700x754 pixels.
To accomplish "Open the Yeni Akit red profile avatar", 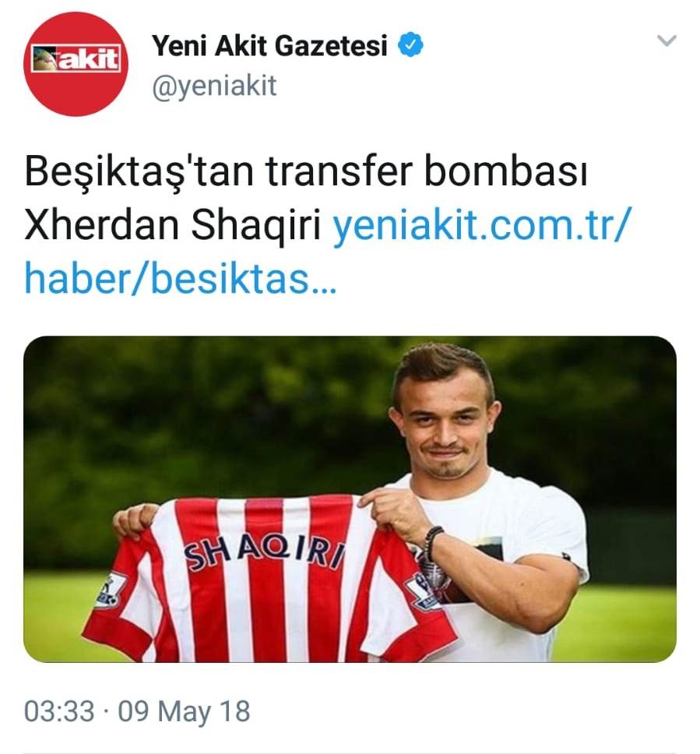I will [76, 64].
